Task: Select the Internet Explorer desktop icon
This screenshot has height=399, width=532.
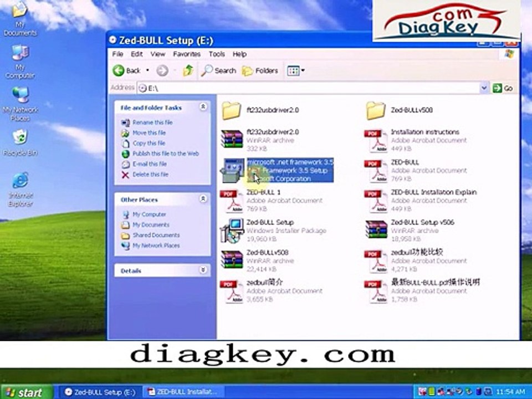Action: [21, 190]
